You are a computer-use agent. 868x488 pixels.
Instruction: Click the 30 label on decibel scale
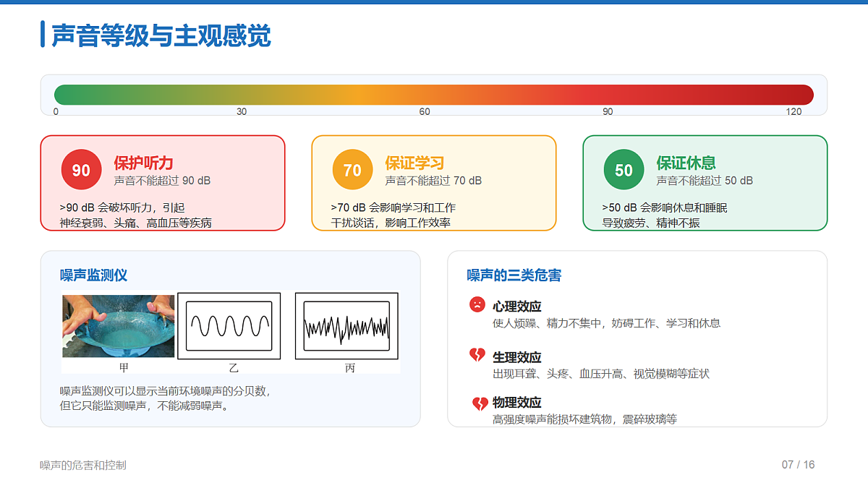click(242, 111)
